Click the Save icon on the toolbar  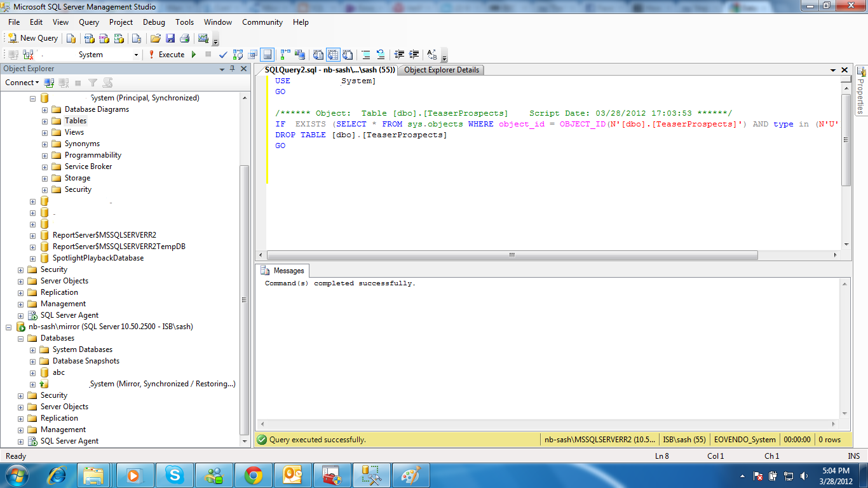[170, 37]
